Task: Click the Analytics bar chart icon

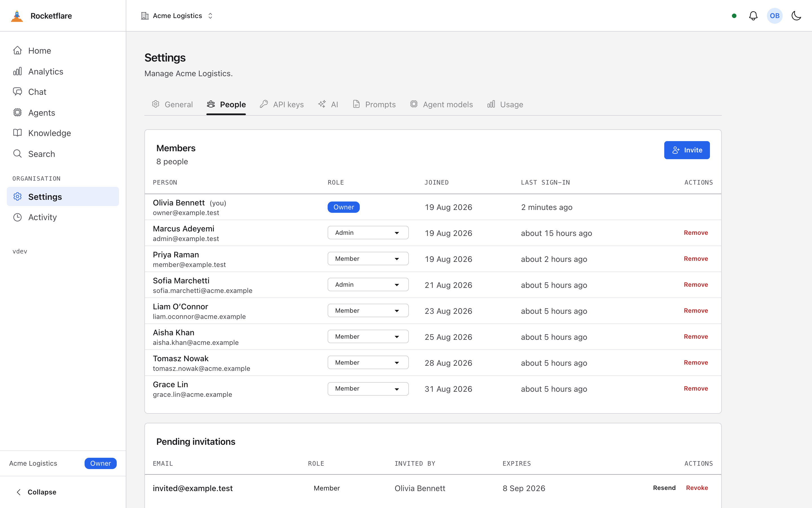Action: [x=17, y=71]
